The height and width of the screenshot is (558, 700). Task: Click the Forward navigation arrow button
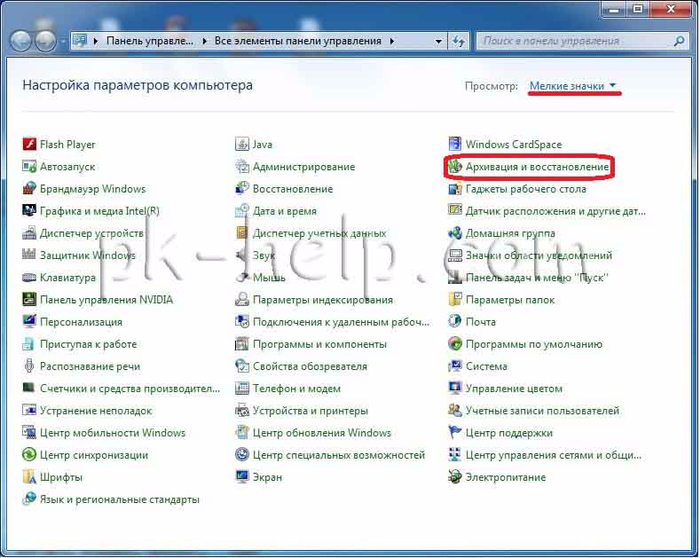tap(47, 42)
